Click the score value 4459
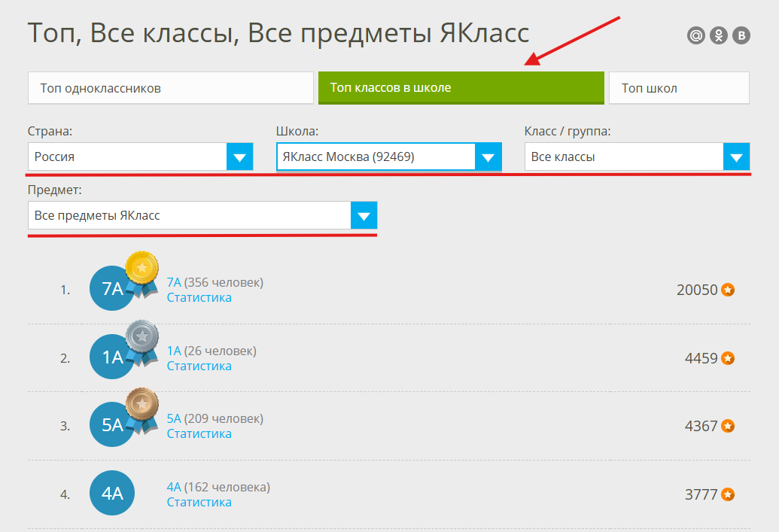 point(701,358)
